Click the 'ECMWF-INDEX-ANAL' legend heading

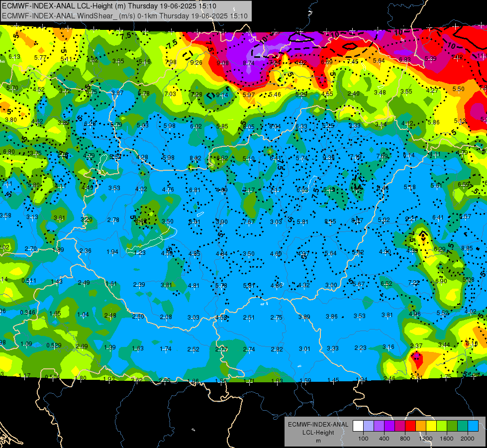tap(318, 425)
